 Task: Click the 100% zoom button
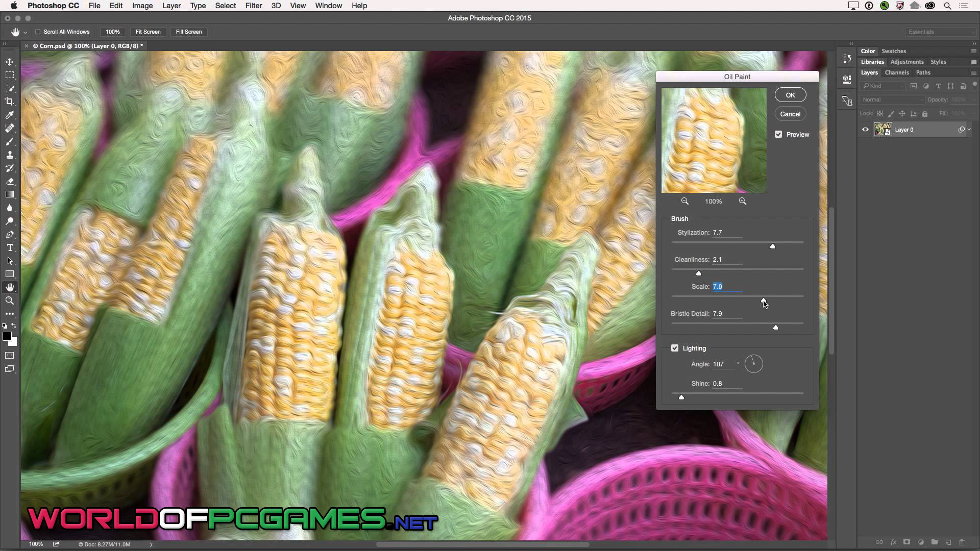coord(113,32)
